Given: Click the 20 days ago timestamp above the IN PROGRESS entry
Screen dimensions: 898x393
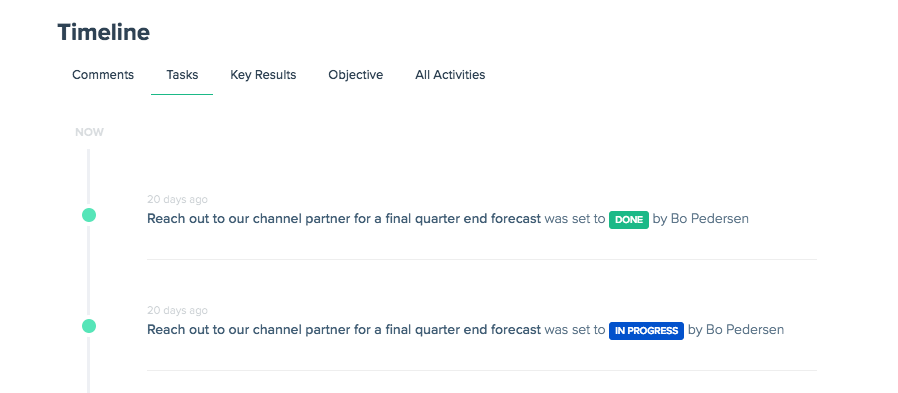Looking at the screenshot, I should (x=178, y=311).
